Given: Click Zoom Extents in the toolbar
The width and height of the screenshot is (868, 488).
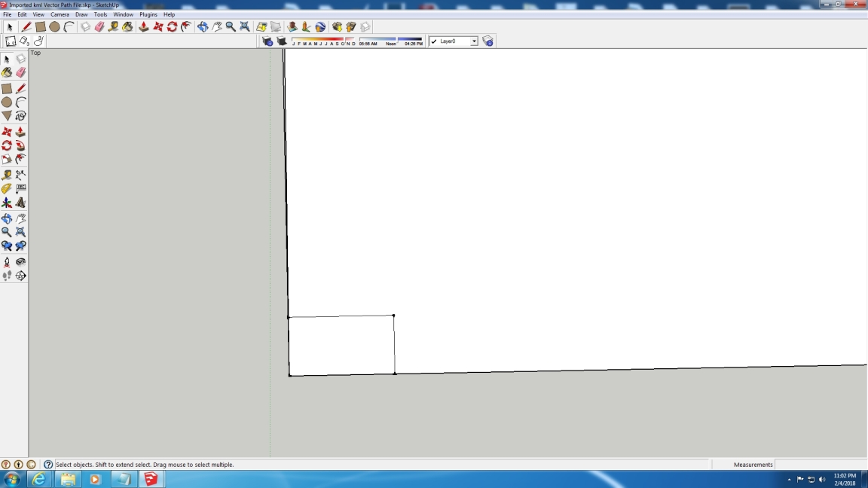Looking at the screenshot, I should pos(244,26).
